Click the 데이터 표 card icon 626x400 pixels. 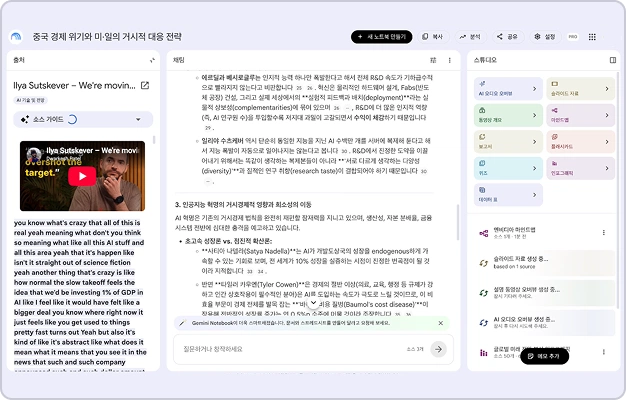click(x=482, y=190)
